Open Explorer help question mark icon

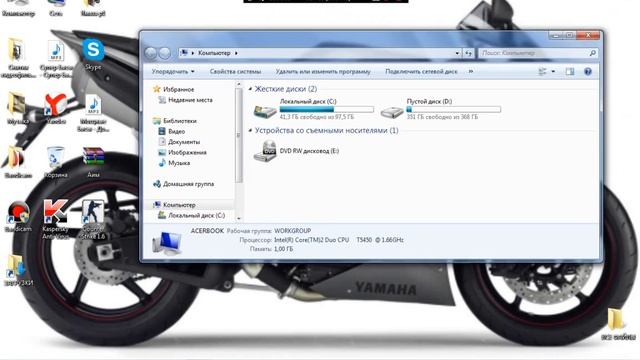[588, 71]
